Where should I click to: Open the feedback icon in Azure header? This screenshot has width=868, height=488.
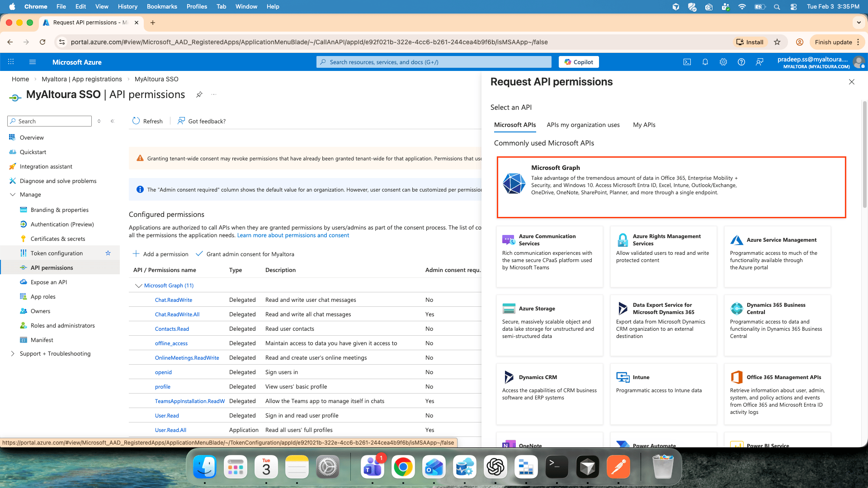coord(759,62)
